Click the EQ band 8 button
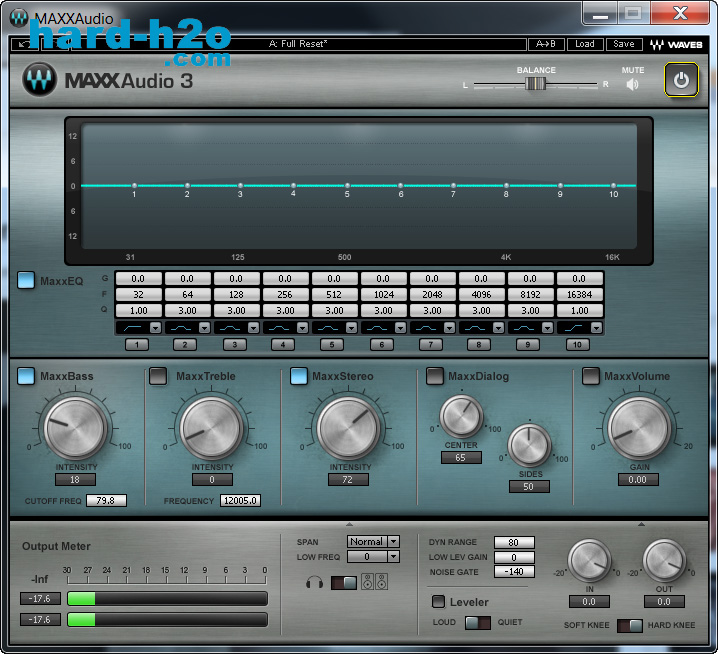Screen dimensions: 718x654 point(479,344)
